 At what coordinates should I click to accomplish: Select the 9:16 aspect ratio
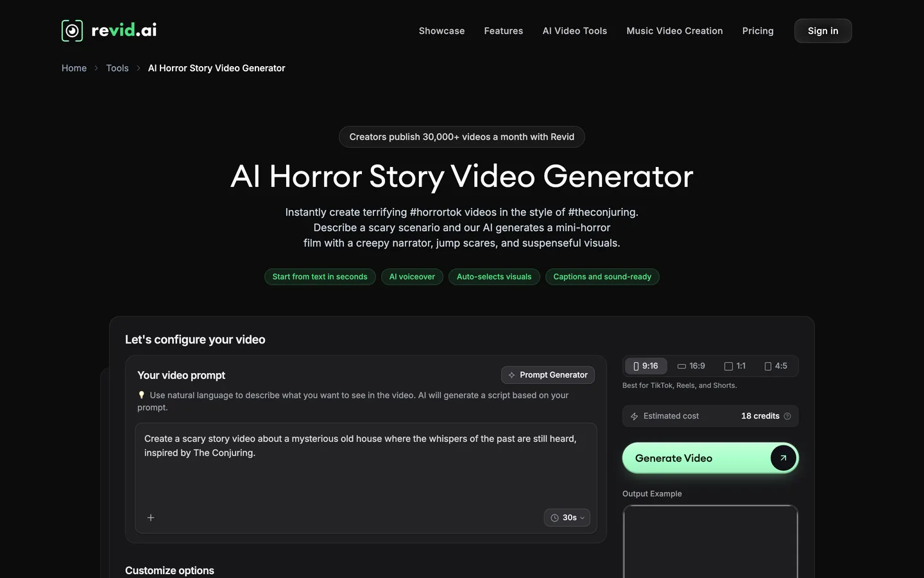point(646,366)
